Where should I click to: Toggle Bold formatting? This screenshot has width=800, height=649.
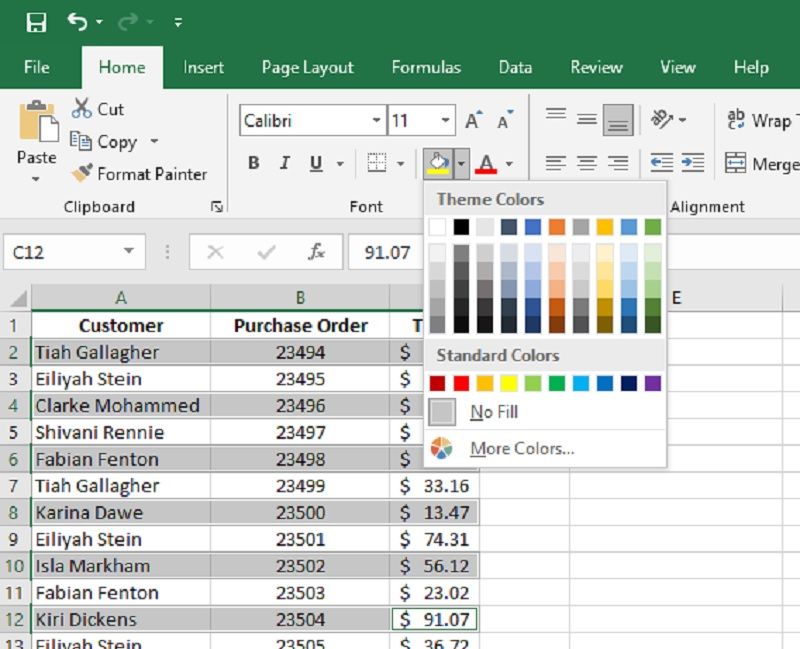tap(253, 164)
